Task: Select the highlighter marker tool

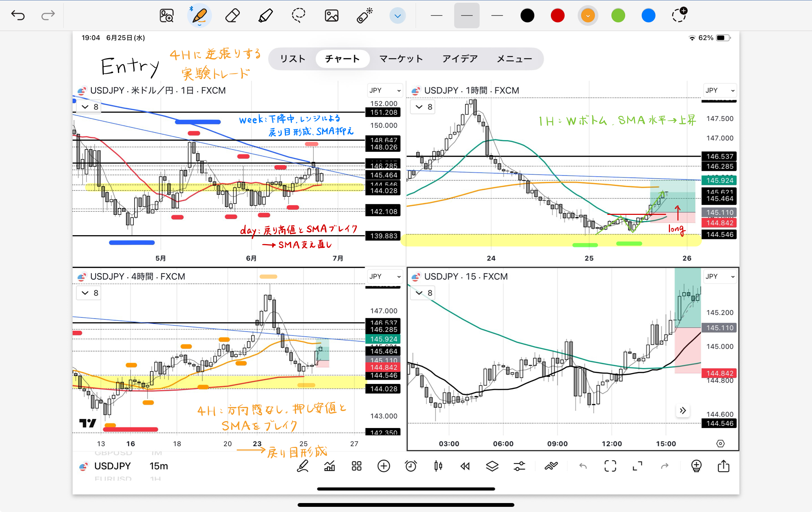Action: click(265, 15)
